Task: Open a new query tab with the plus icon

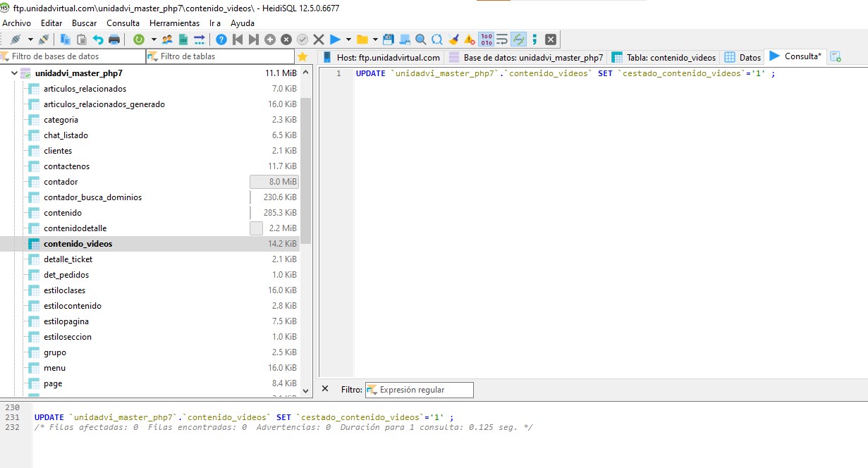Action: point(836,57)
